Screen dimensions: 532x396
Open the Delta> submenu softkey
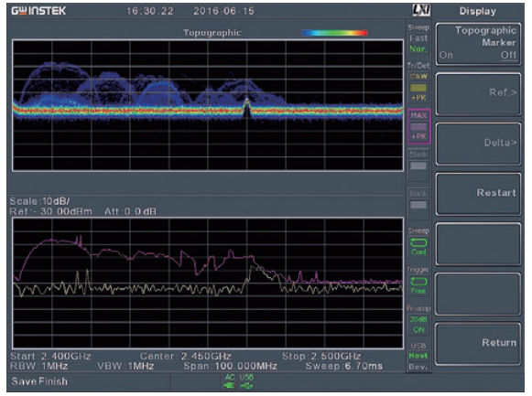tap(478, 144)
